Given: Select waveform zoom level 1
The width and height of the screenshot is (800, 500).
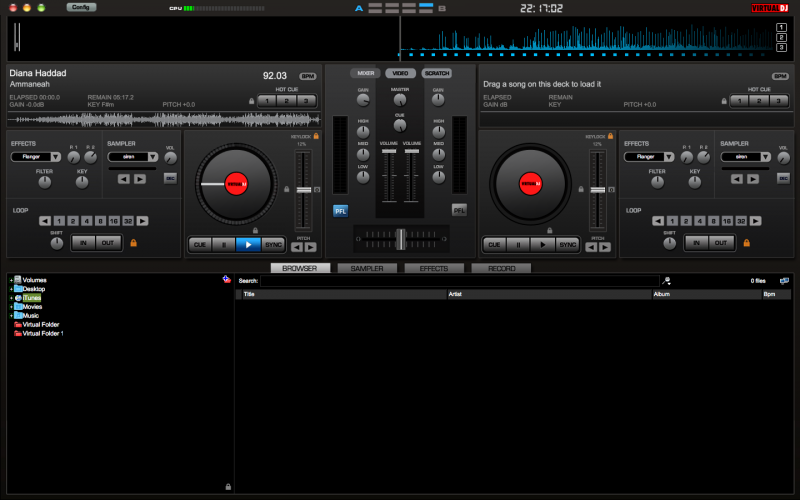Looking at the screenshot, I should click(x=781, y=28).
